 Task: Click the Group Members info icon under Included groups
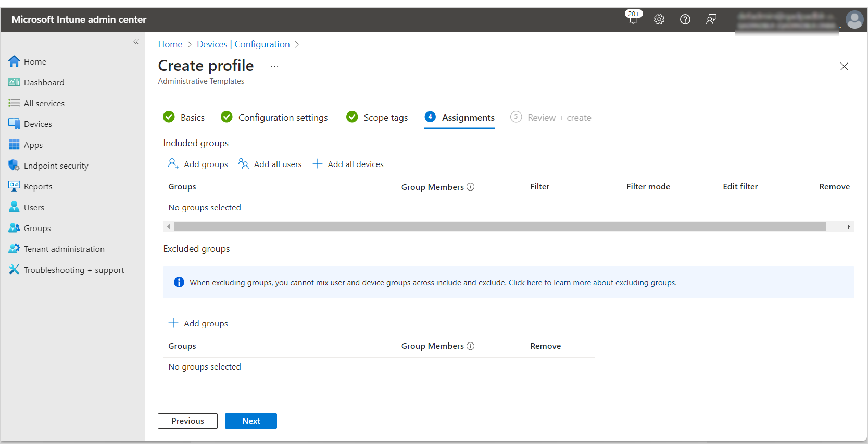coord(471,187)
